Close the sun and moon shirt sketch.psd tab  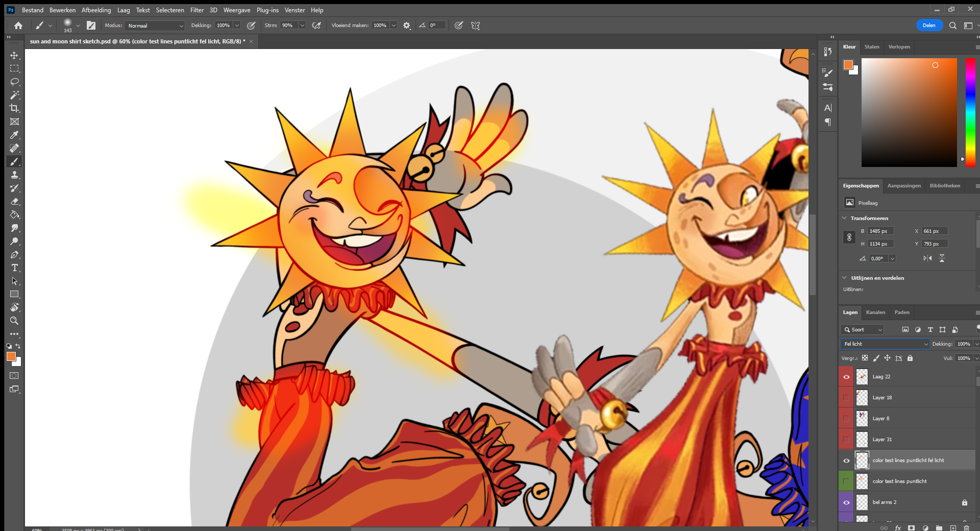[x=251, y=41]
